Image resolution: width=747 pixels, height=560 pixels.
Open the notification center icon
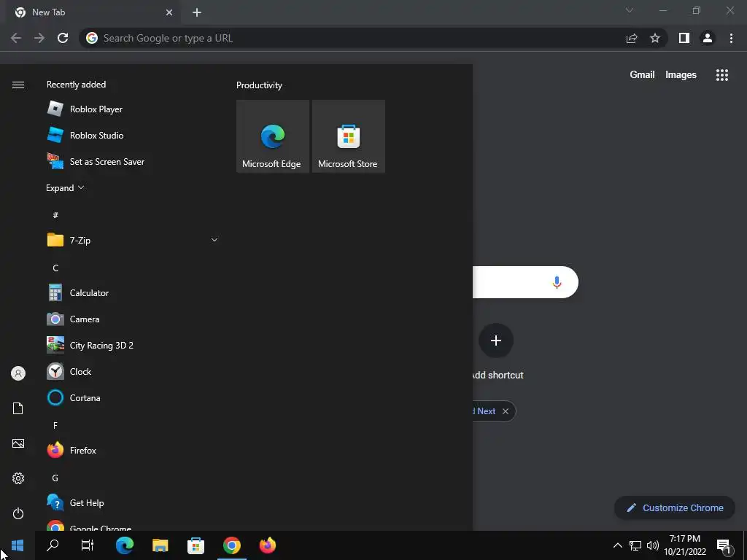click(724, 546)
